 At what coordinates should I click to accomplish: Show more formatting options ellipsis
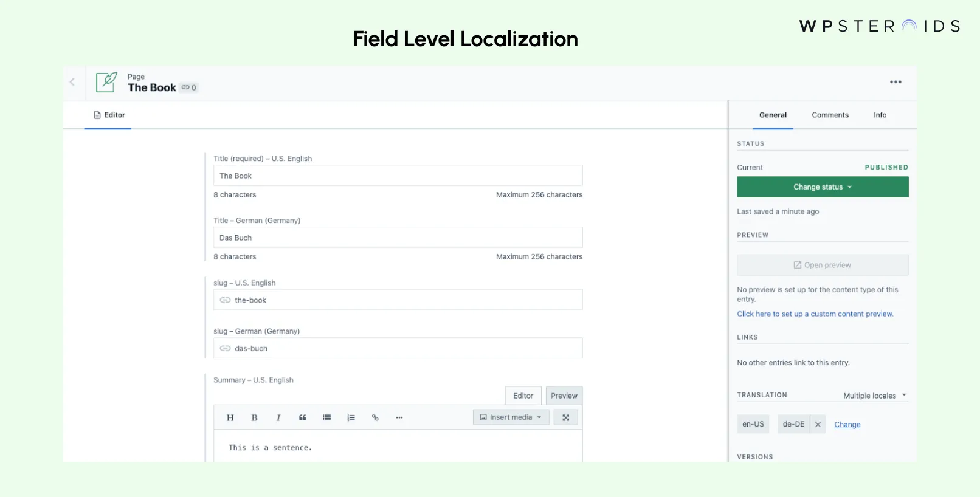click(399, 417)
